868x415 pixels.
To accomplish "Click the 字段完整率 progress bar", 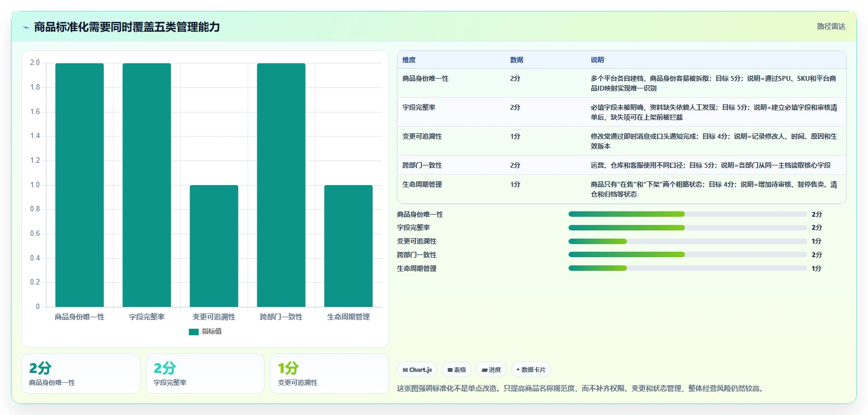I will pos(688,227).
